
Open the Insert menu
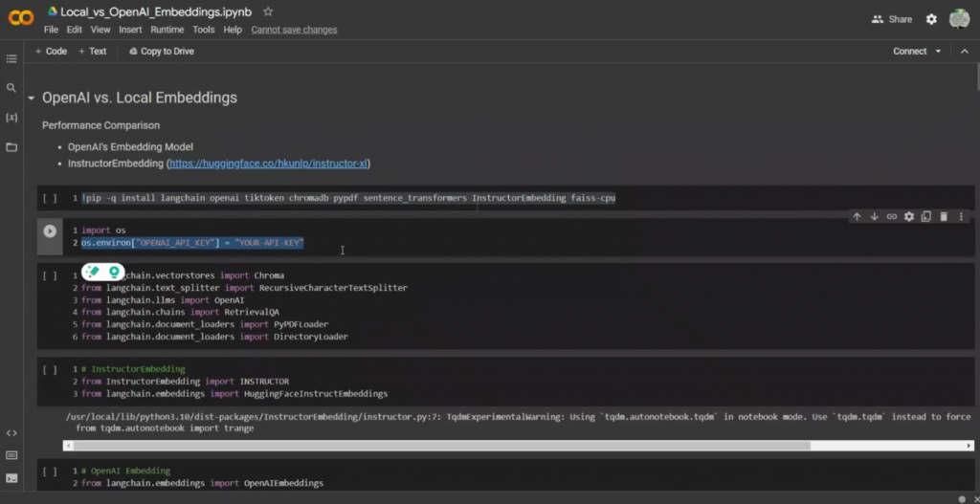[x=130, y=30]
